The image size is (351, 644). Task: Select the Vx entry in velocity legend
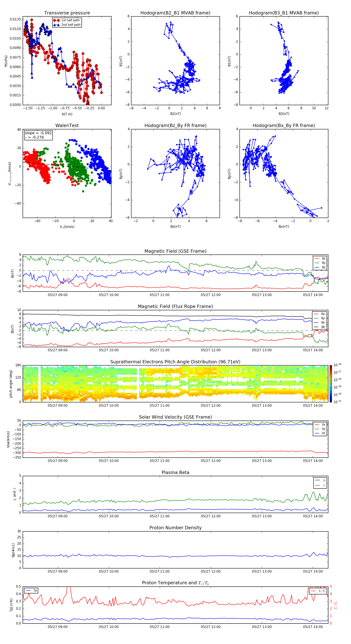320,424
